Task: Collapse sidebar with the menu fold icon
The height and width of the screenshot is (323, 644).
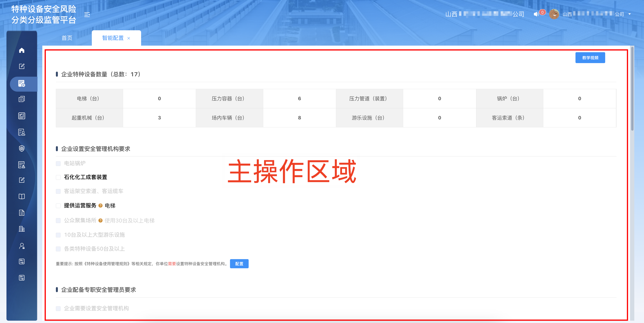Action: 87,15
